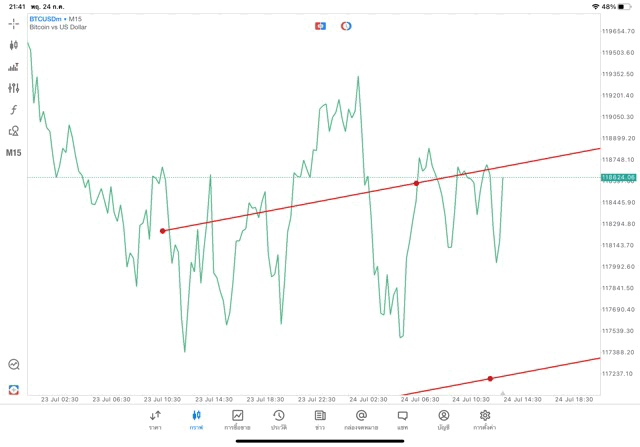Open chart type candlestick icon
The image size is (640, 447).
pos(13,45)
